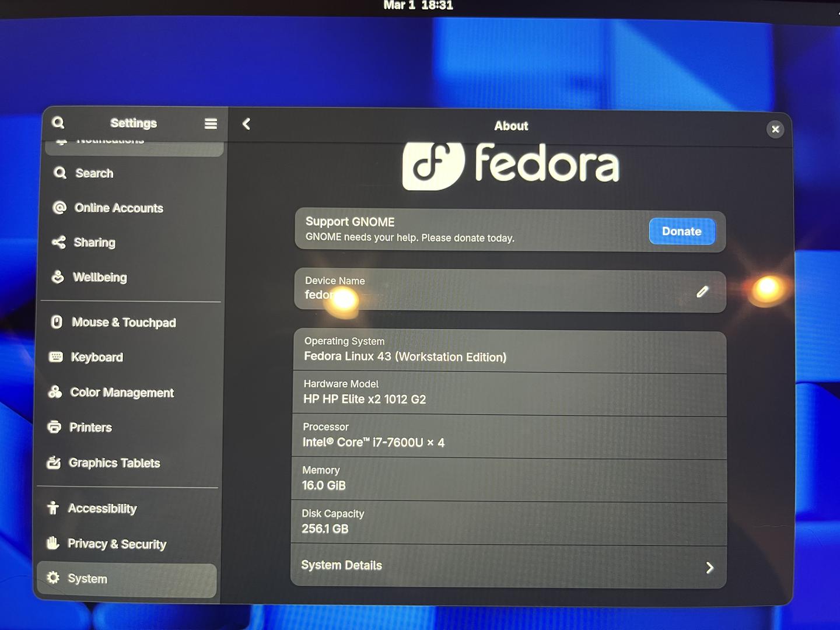Close the Settings About window

[775, 129]
